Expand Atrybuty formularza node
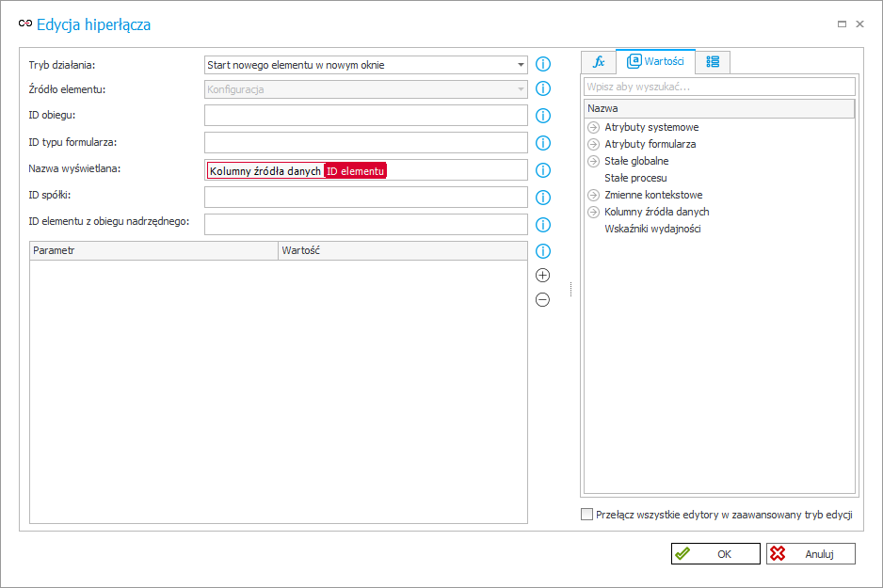Viewport: 883px width, 588px height. 594,144
